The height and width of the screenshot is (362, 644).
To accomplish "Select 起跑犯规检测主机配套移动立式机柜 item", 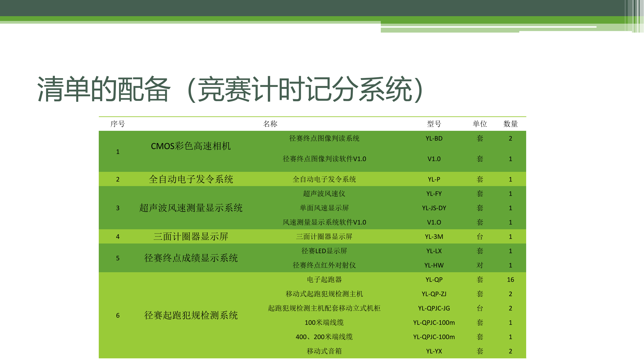I will 324,308.
